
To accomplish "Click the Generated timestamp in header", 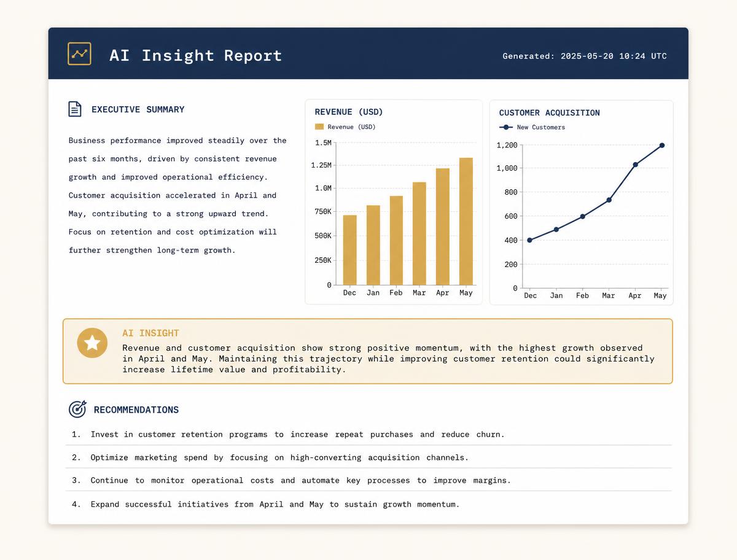I will coord(585,56).
